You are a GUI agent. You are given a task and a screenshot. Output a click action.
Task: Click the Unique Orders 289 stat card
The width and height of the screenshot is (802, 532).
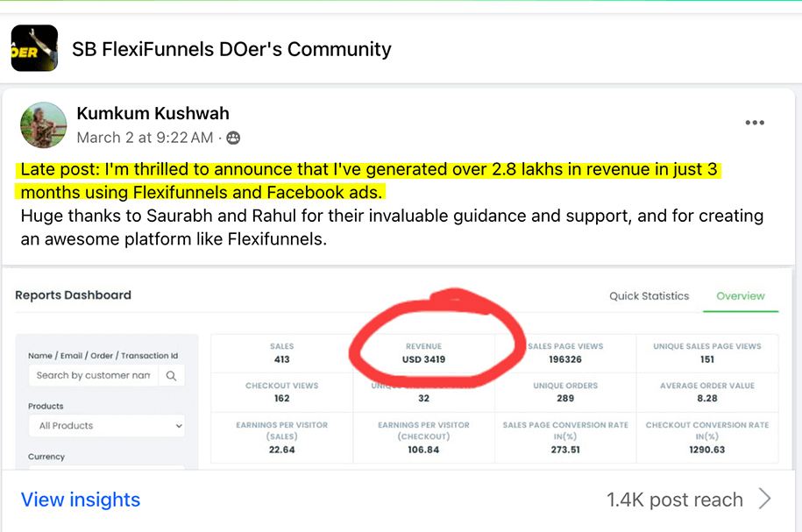(565, 392)
